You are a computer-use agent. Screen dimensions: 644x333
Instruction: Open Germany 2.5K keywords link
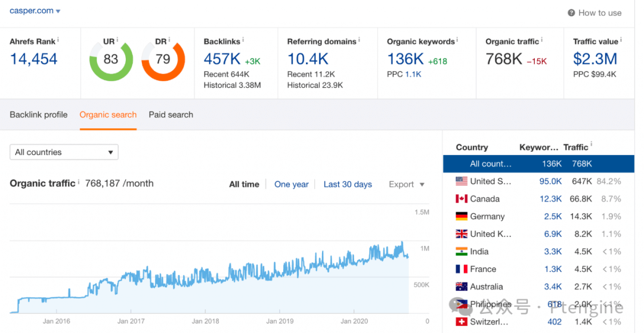point(553,216)
